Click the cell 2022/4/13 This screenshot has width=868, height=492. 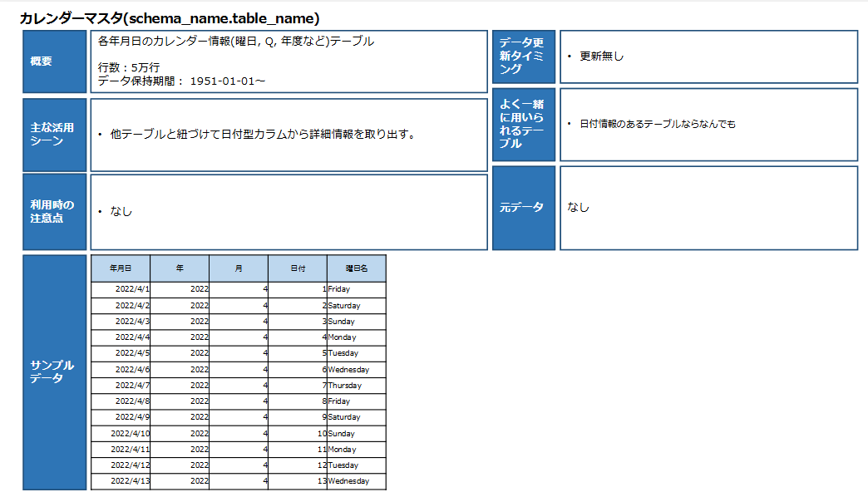[x=121, y=481]
